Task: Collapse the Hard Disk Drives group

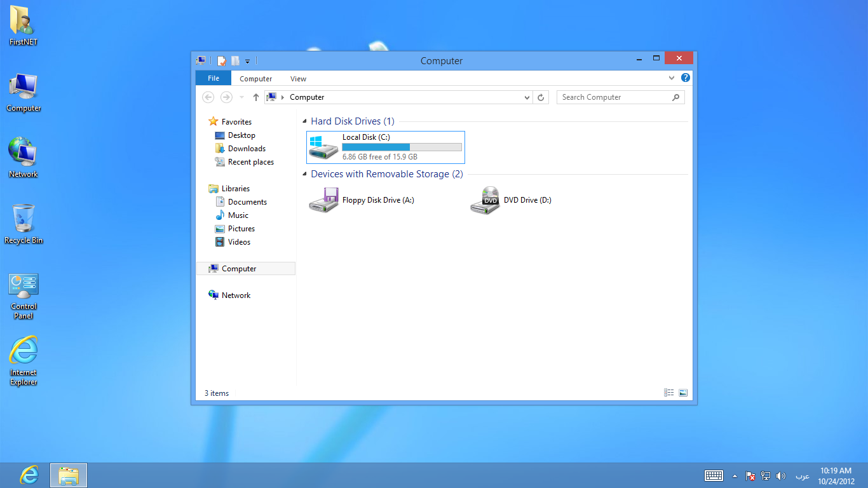Action: [306, 121]
